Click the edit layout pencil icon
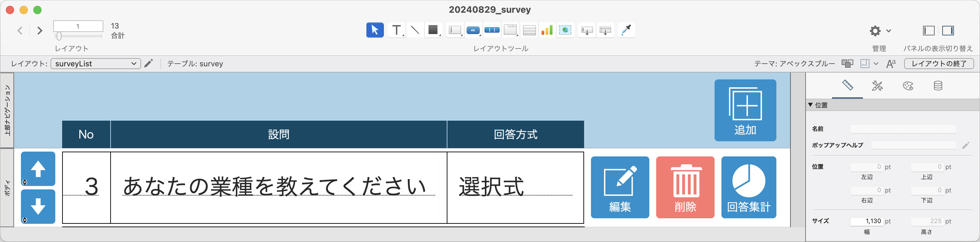The image size is (980, 242). 149,63
